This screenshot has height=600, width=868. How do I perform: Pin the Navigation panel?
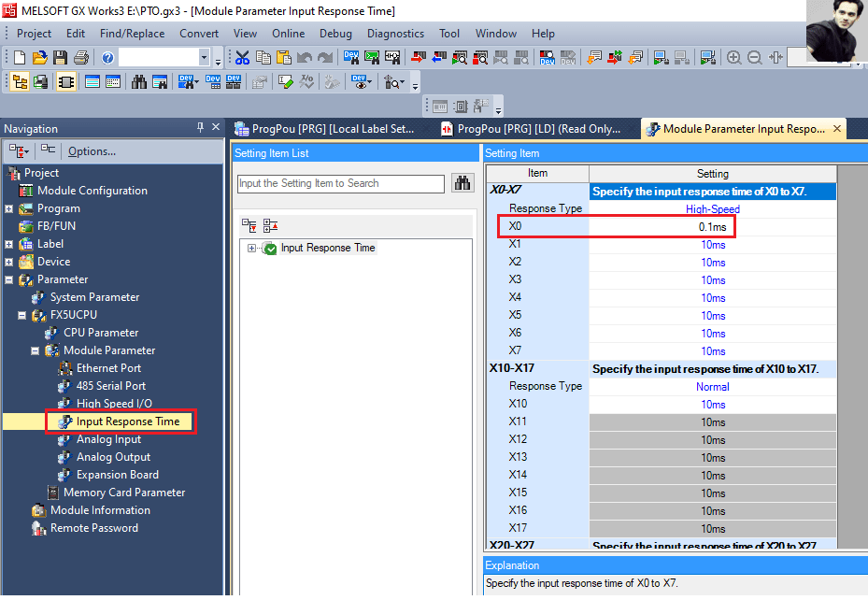(x=200, y=128)
